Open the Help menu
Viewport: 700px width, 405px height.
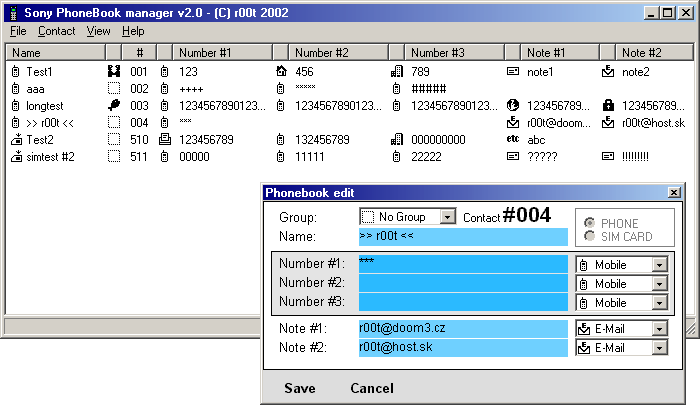(133, 31)
